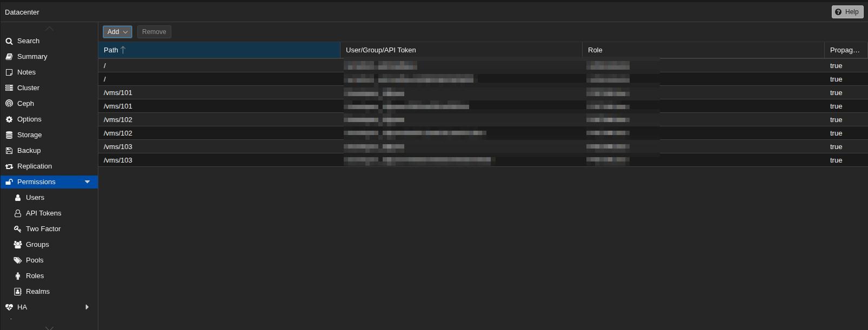
Task: Open the Users permissions page
Action: coord(35,198)
